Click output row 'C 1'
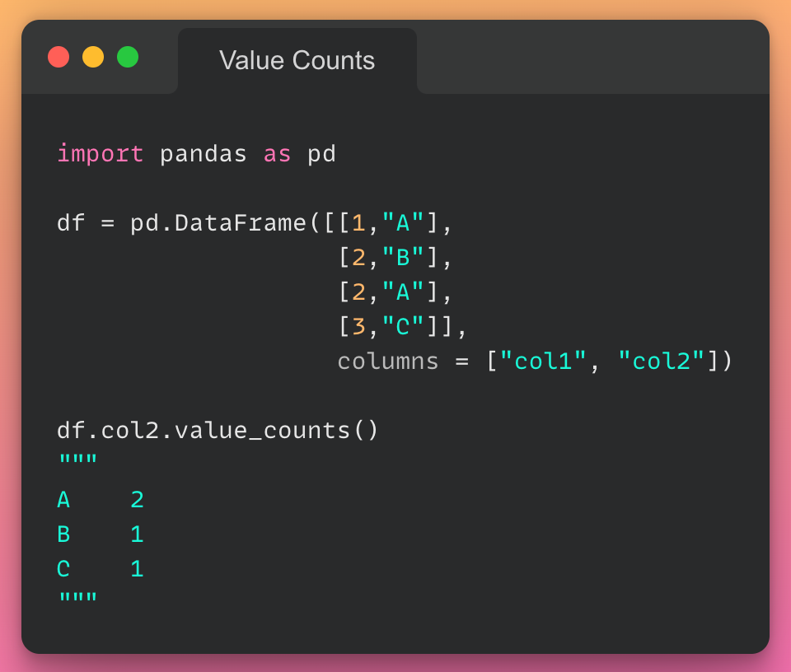Screen dimensions: 791x672 pyautogui.click(x=101, y=569)
